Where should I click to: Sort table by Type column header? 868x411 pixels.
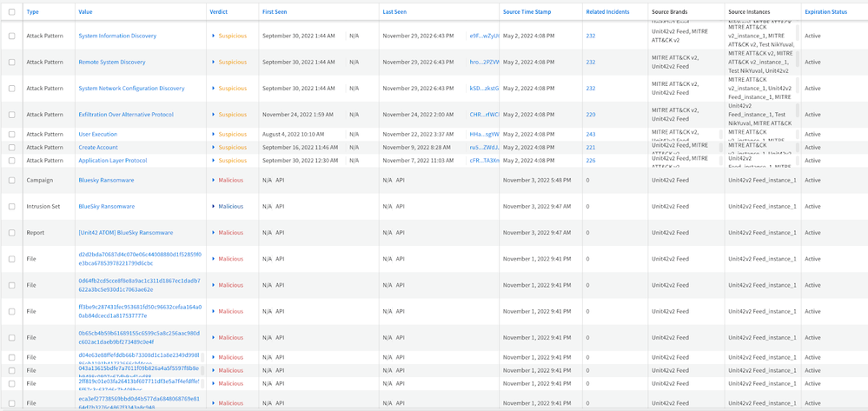click(33, 12)
